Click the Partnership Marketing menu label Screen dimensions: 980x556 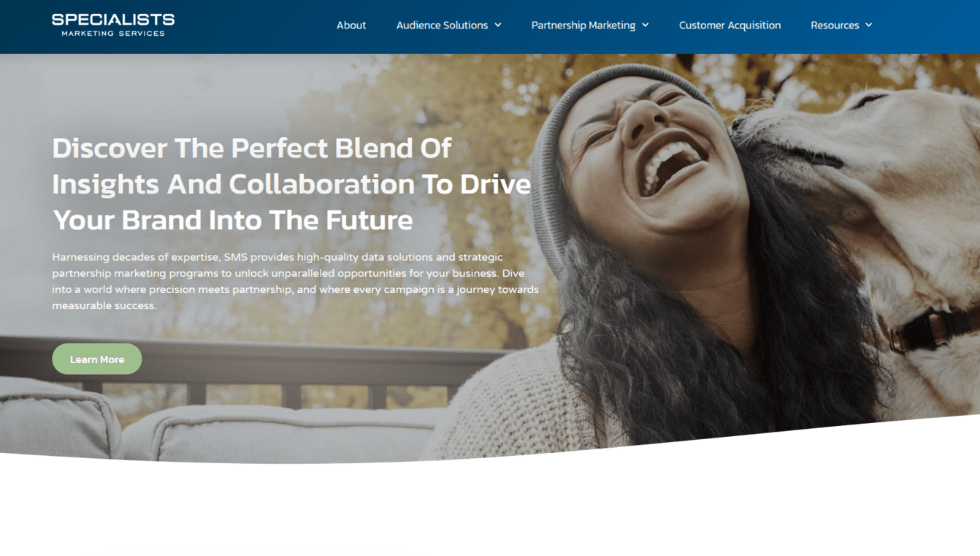pyautogui.click(x=583, y=25)
